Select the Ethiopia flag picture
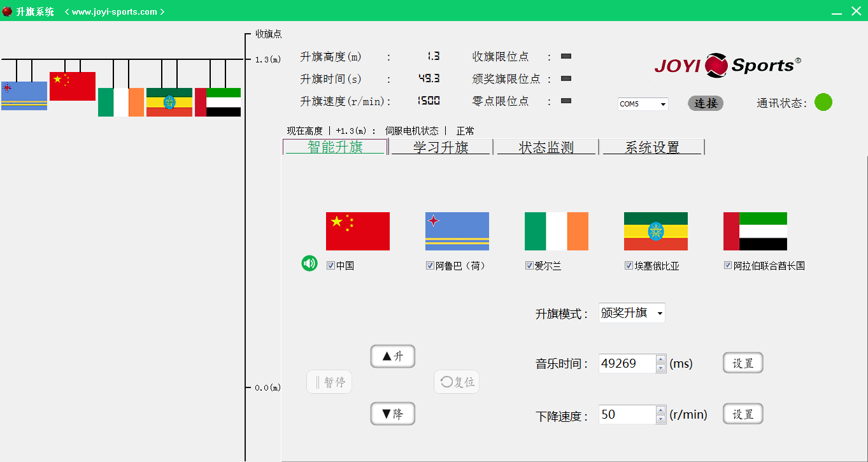 655,231
